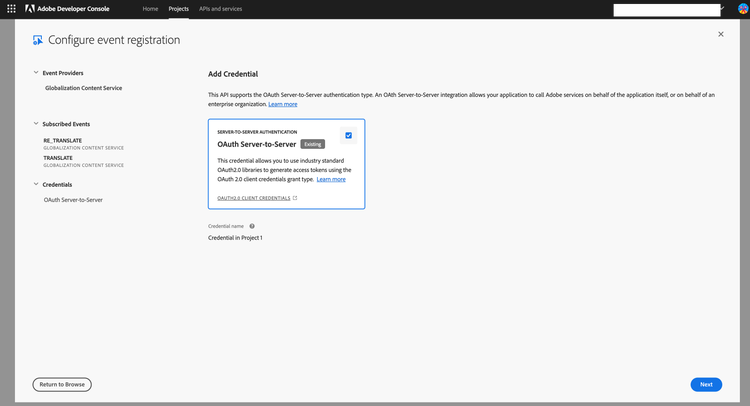Select Globalization Content Service provider

(84, 88)
